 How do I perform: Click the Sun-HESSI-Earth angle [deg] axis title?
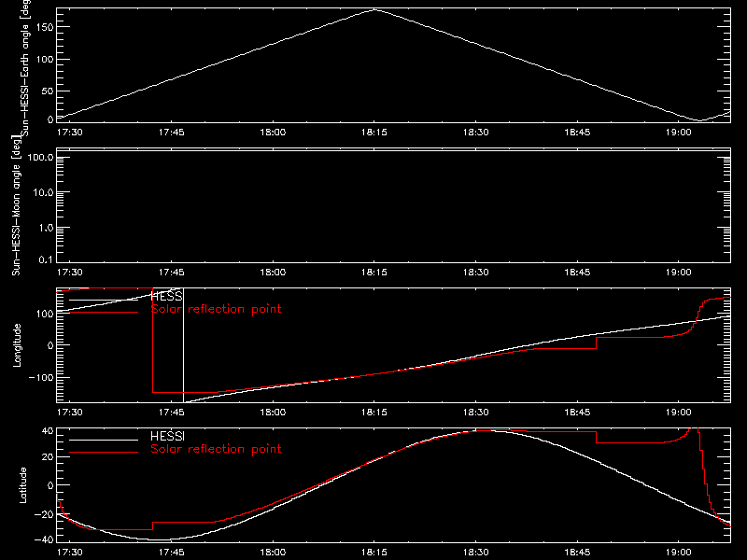(x=25, y=66)
